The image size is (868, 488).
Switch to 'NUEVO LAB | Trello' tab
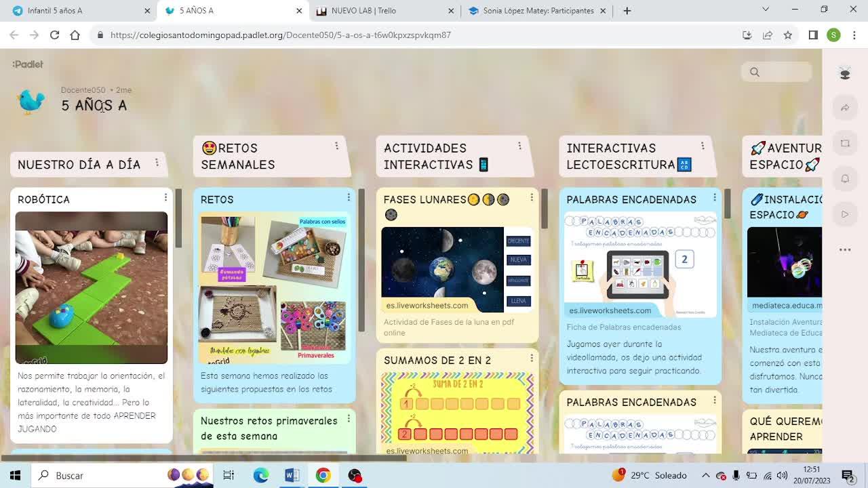pyautogui.click(x=385, y=11)
